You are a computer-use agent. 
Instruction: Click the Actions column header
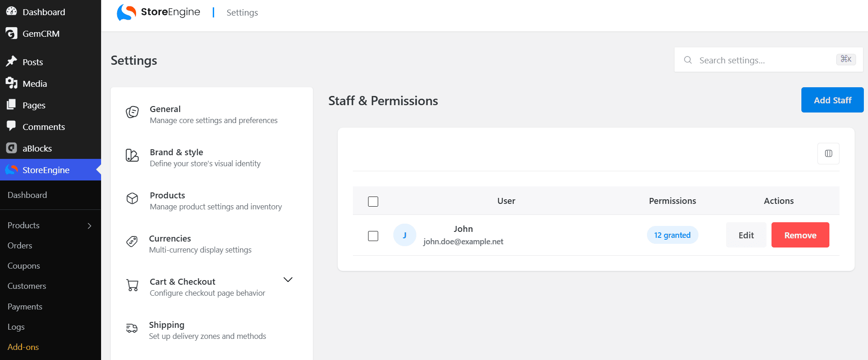(778, 201)
